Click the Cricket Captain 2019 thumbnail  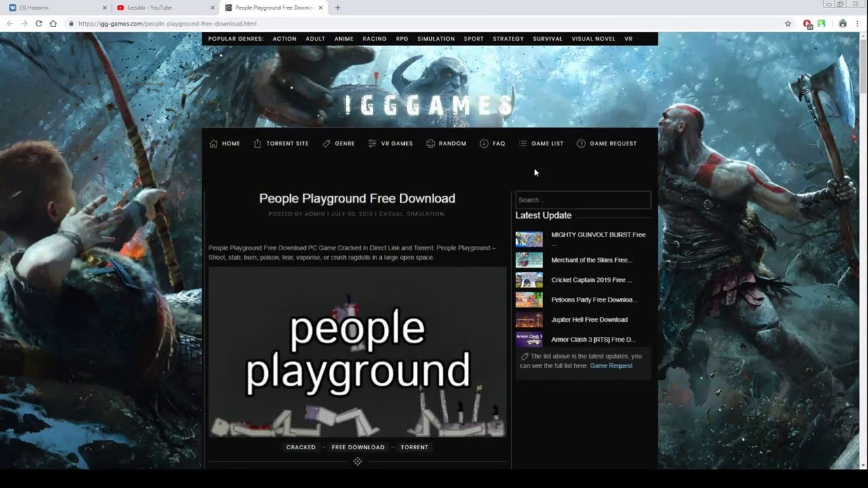tap(529, 280)
